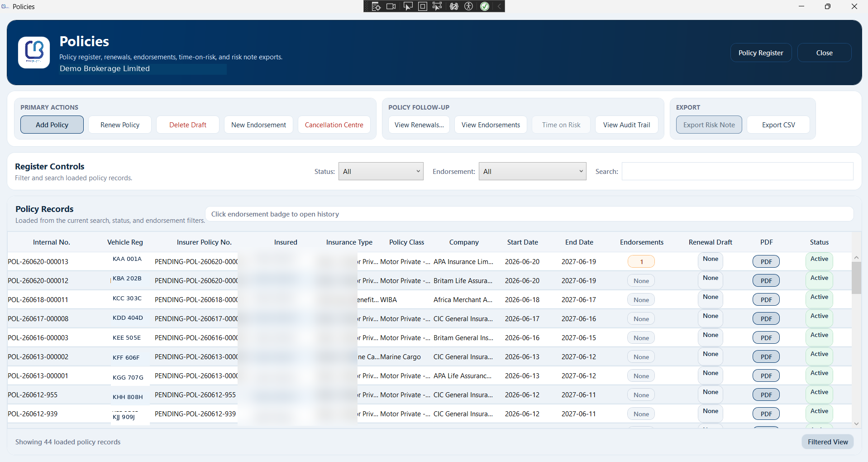The image size is (868, 462).
Task: Open PDF for POL-260620-000013
Action: [x=766, y=262]
